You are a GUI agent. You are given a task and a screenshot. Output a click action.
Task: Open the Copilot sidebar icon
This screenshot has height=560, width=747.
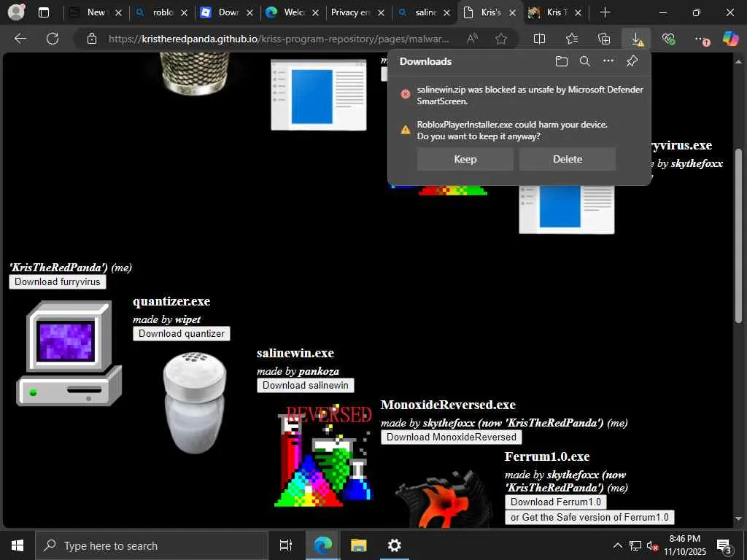[x=729, y=39]
